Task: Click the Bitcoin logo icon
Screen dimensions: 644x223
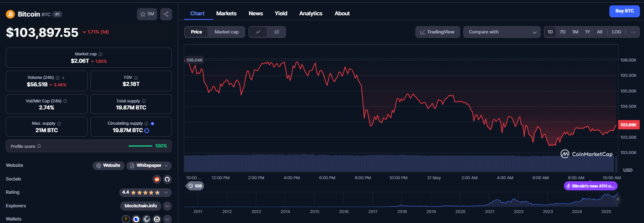Action: 10,14
